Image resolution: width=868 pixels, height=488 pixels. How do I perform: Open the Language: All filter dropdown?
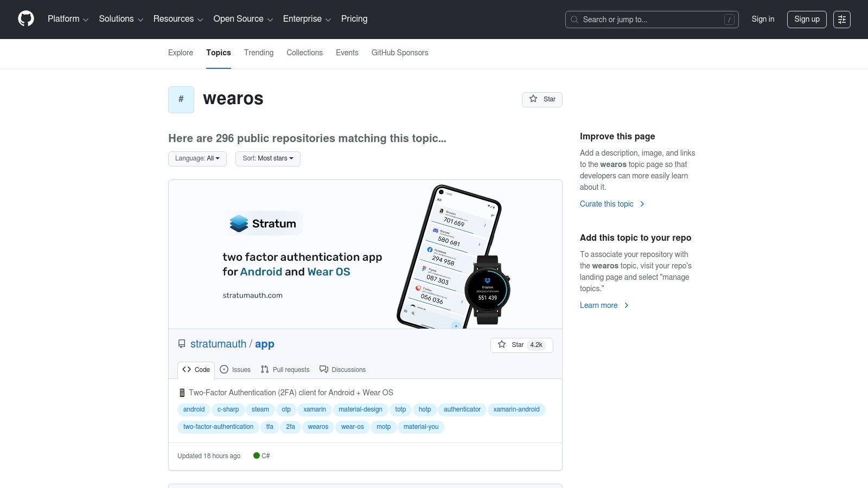click(197, 158)
